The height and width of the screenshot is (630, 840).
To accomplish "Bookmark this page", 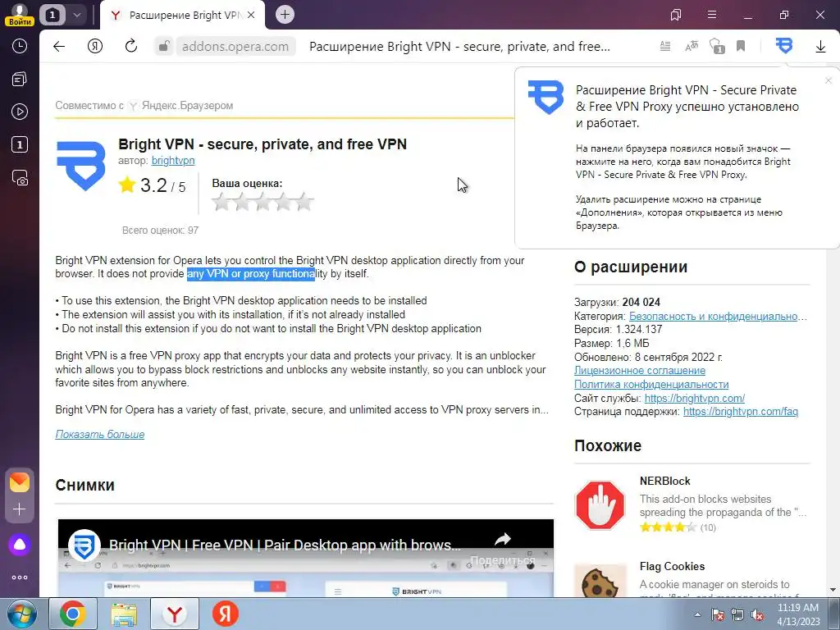I will (x=741, y=46).
